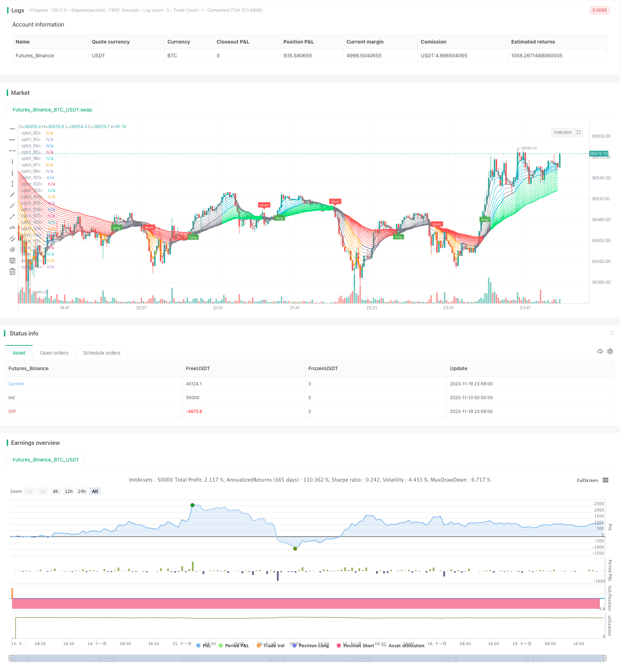Click the PnL lowest point marker
This screenshot has width=620, height=672.
coord(295,548)
